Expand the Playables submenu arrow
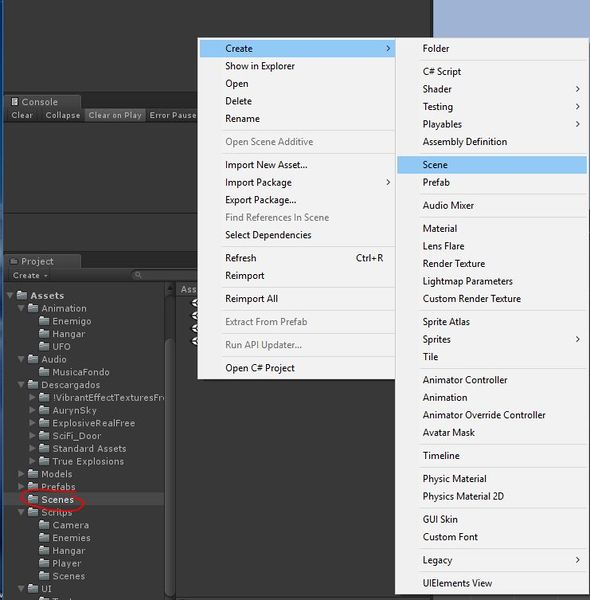Image resolution: width=590 pixels, height=600 pixels. pyautogui.click(x=577, y=124)
